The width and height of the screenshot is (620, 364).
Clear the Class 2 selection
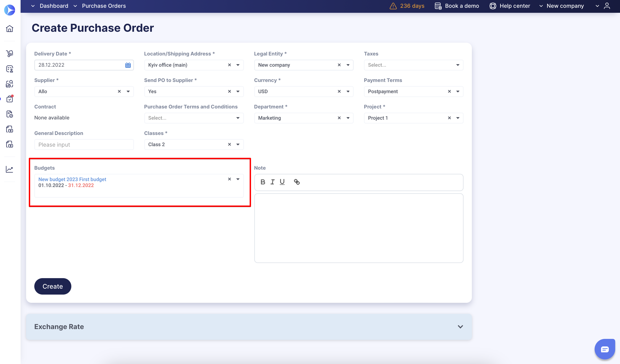pyautogui.click(x=230, y=145)
